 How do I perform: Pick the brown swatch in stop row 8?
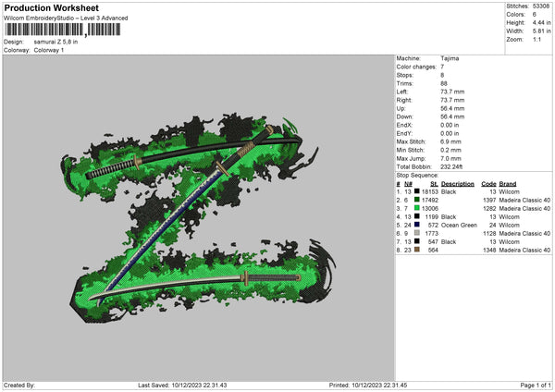coord(417,250)
